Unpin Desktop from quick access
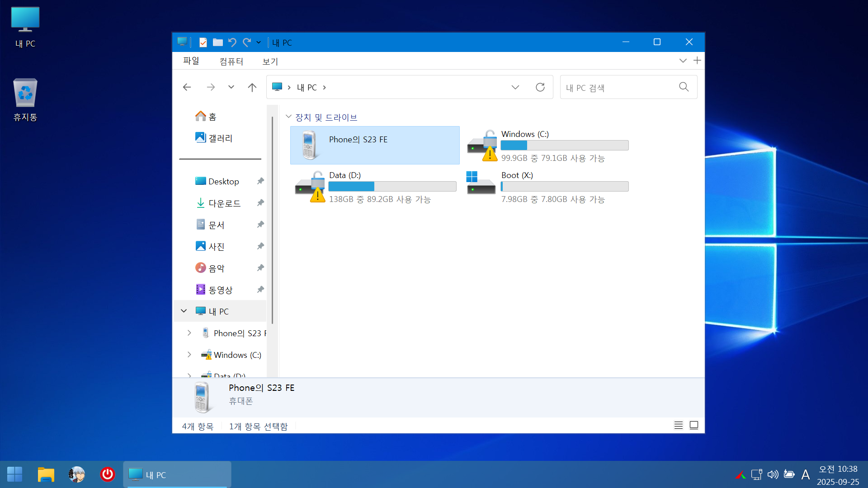 pos(260,181)
